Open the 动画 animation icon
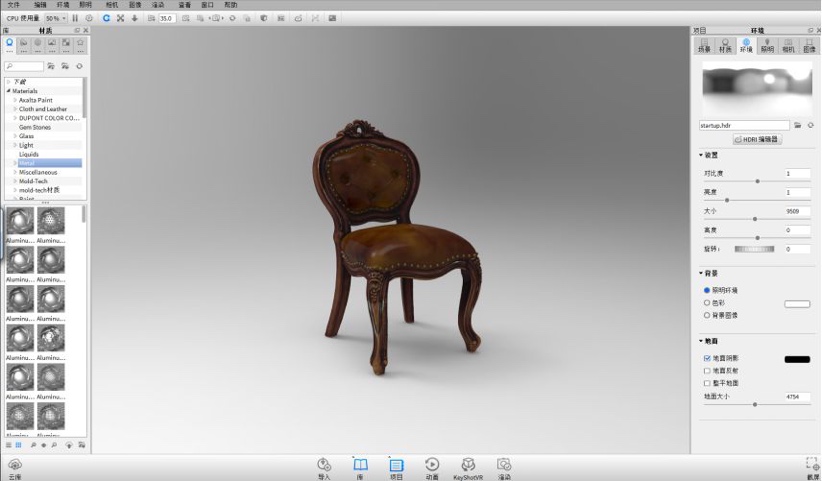Viewport: 822px width, 481px height. [x=432, y=467]
